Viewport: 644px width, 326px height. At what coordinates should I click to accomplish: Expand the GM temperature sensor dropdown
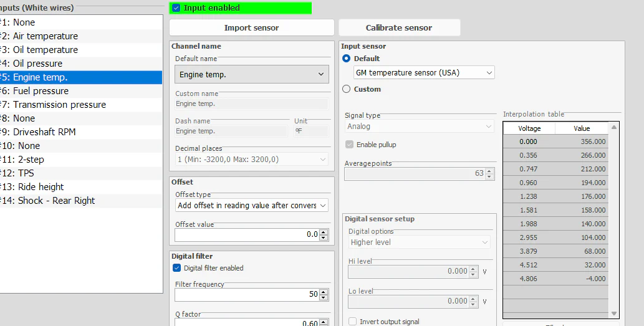(424, 73)
